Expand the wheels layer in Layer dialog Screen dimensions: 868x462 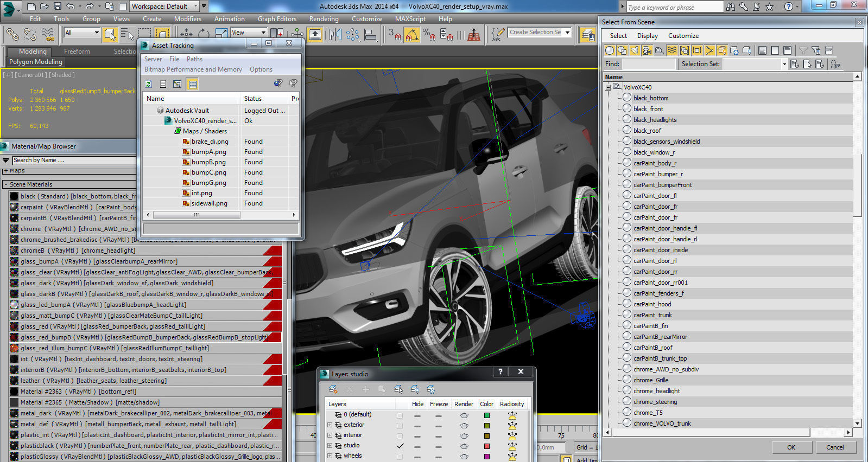[x=330, y=456]
